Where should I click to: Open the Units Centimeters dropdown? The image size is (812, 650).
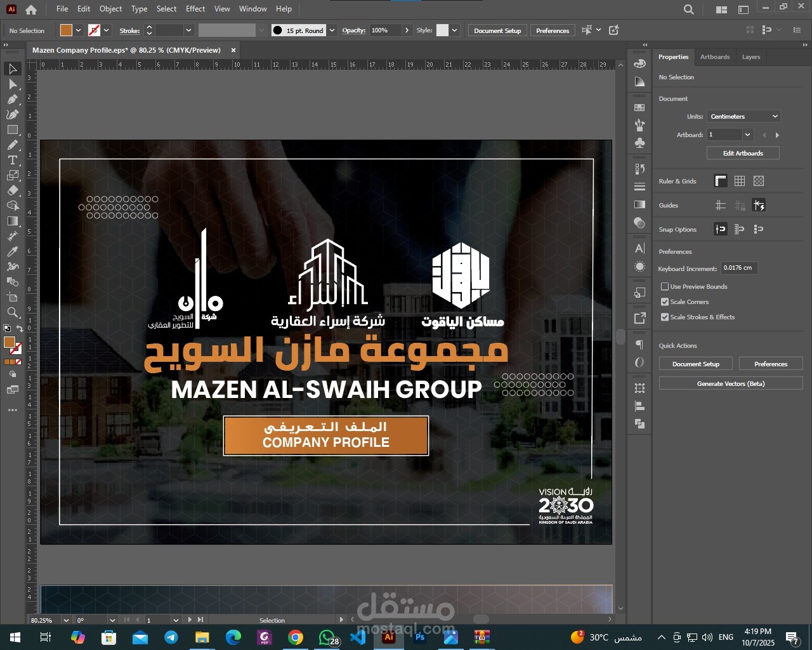click(743, 116)
